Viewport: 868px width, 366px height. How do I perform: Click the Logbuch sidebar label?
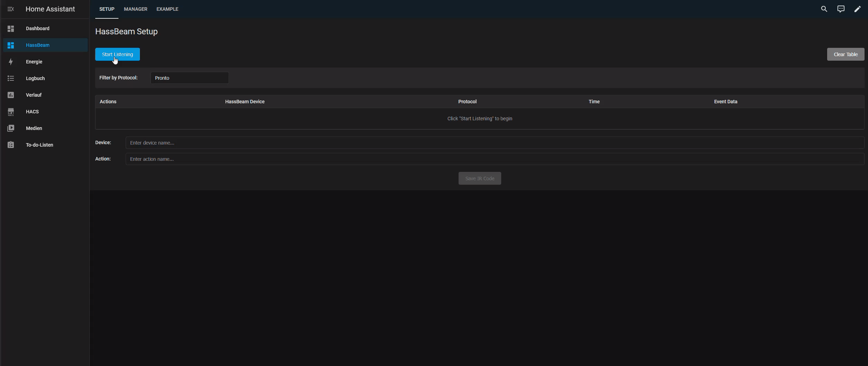[x=35, y=78]
